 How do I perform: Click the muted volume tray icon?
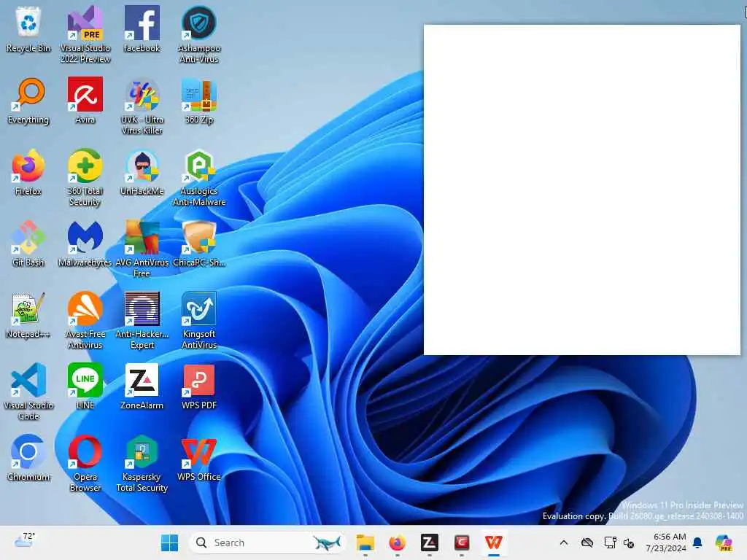pyautogui.click(x=629, y=542)
